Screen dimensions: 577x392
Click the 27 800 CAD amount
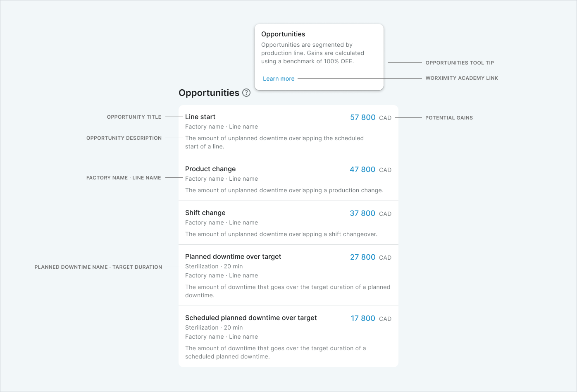click(x=370, y=257)
